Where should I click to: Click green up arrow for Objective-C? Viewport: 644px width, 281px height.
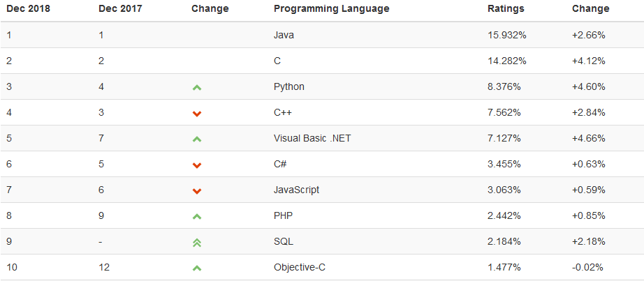[x=197, y=268]
